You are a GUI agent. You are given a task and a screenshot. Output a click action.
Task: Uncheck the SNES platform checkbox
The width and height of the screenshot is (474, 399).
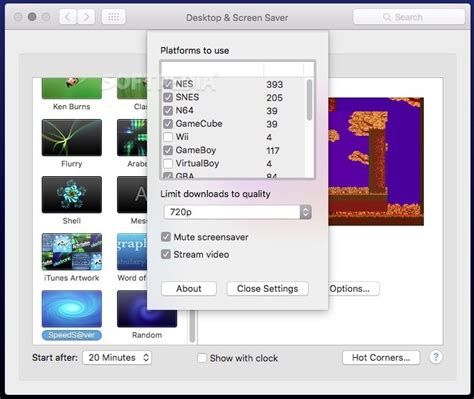(168, 97)
